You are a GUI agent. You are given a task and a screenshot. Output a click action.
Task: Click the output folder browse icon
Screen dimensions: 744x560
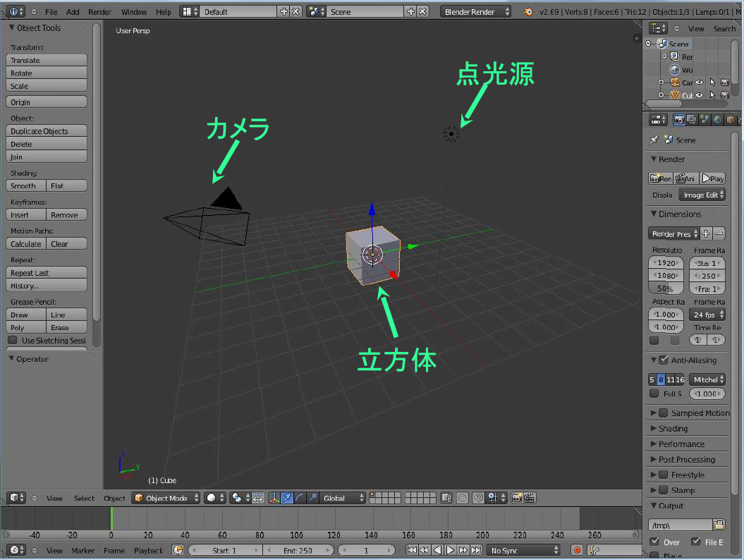719,525
